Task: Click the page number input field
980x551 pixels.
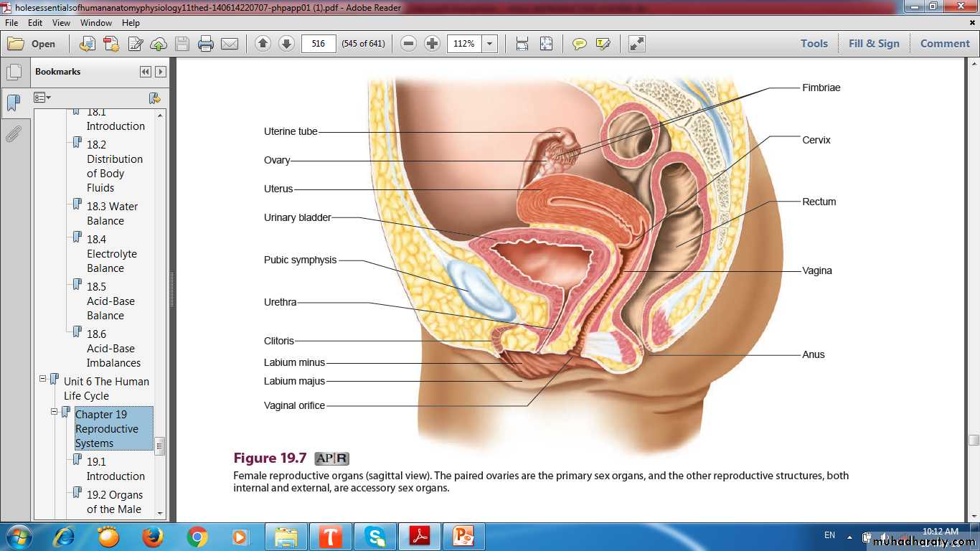Action: (319, 44)
